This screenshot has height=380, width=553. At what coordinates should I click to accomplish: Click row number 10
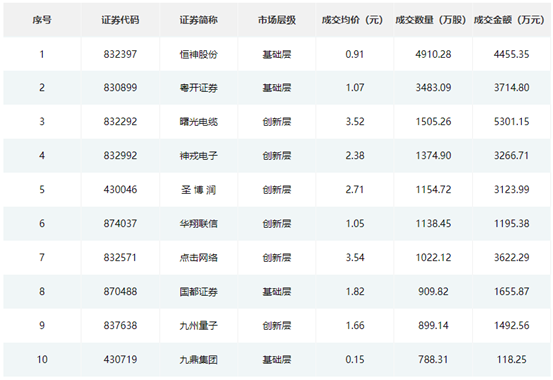[x=42, y=360]
